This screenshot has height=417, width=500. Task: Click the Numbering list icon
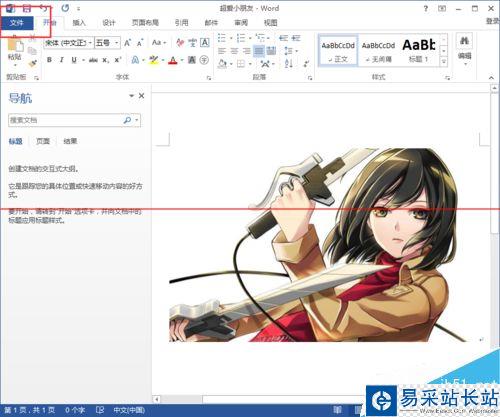point(241,38)
